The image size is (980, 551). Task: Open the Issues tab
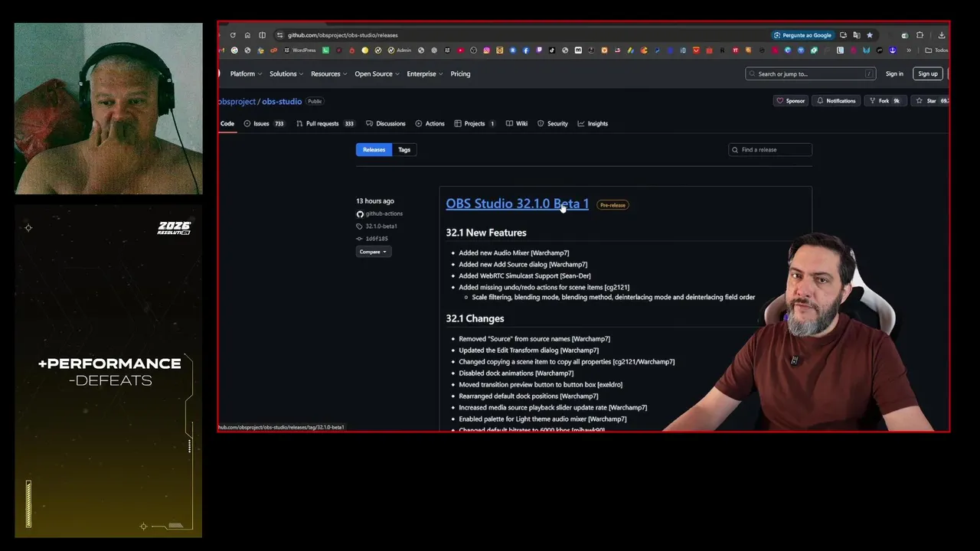point(263,124)
